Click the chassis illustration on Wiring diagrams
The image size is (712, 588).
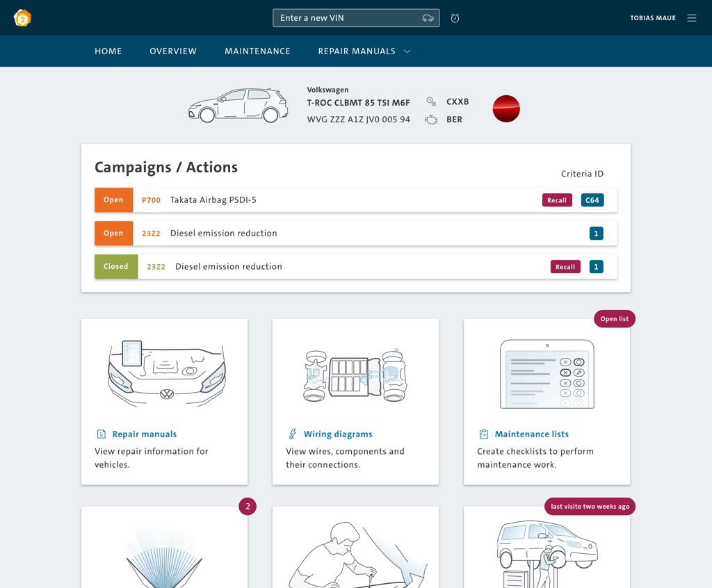[x=355, y=375]
